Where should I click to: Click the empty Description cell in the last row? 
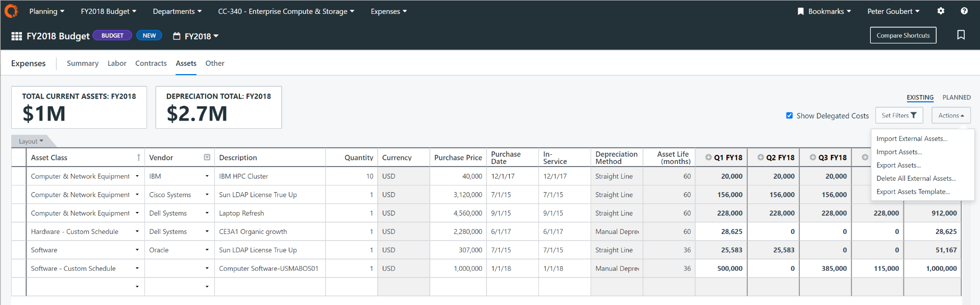tap(270, 287)
